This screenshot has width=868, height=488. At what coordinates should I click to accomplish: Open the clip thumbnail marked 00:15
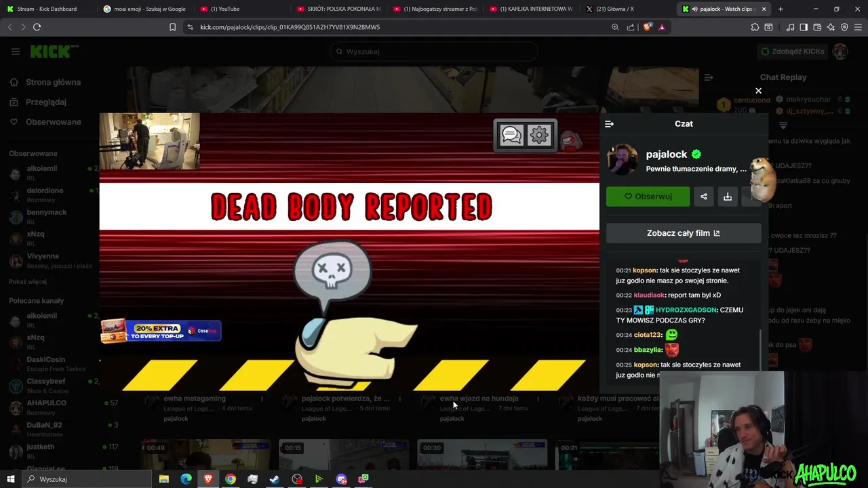coord(344,454)
